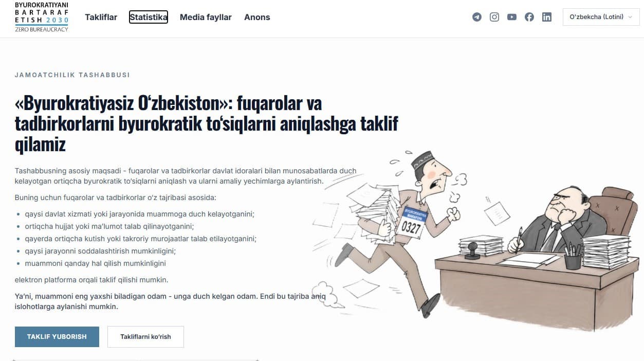Click the «Byurokratiyasiz O'zbekiston» headline

[207, 124]
